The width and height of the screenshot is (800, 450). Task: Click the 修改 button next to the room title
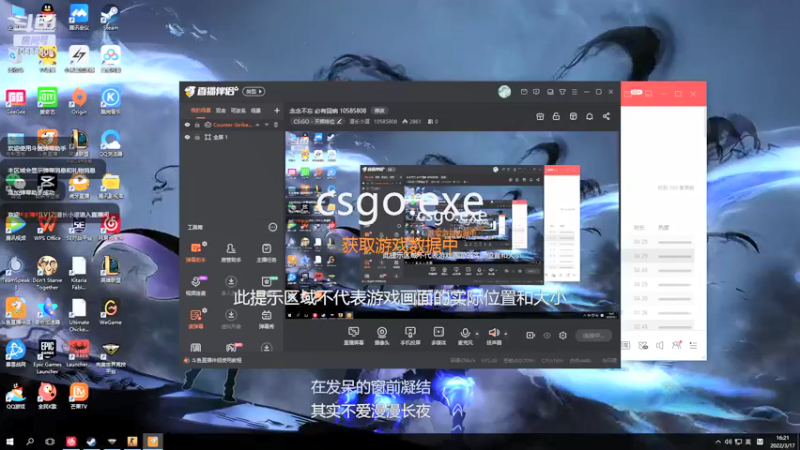click(x=380, y=111)
